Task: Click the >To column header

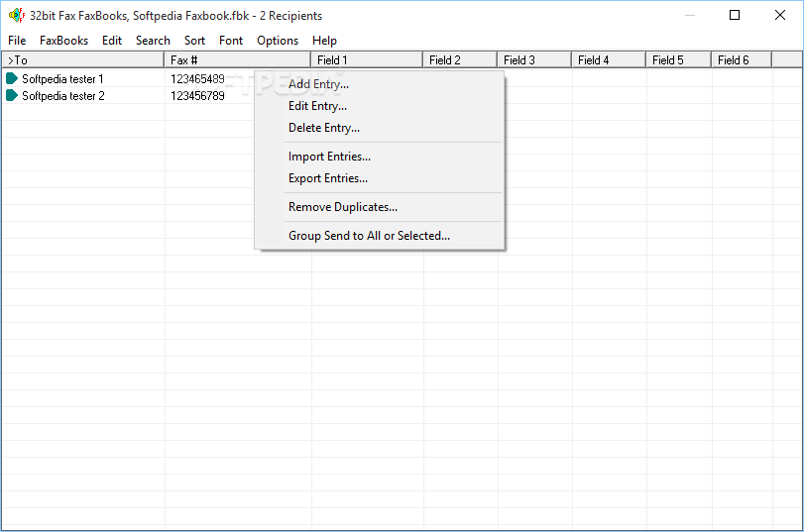Action: (x=83, y=60)
